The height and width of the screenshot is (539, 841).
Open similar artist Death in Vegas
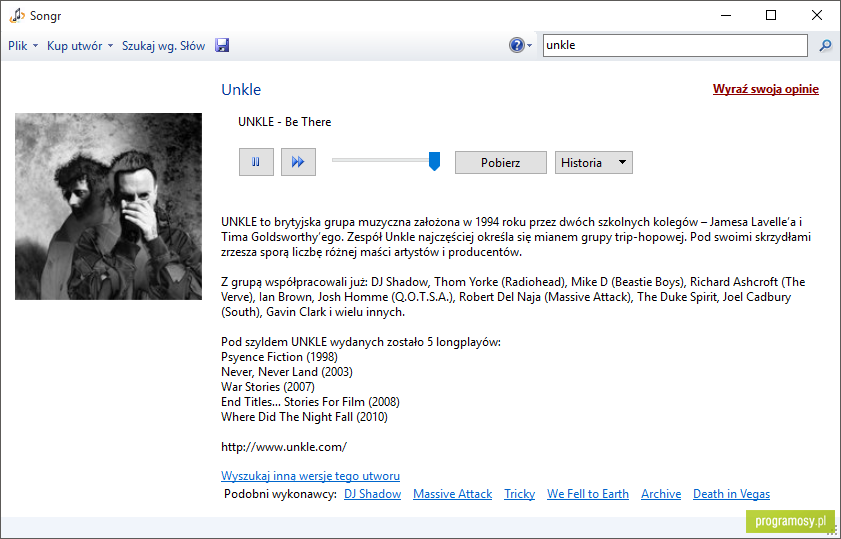coord(731,494)
